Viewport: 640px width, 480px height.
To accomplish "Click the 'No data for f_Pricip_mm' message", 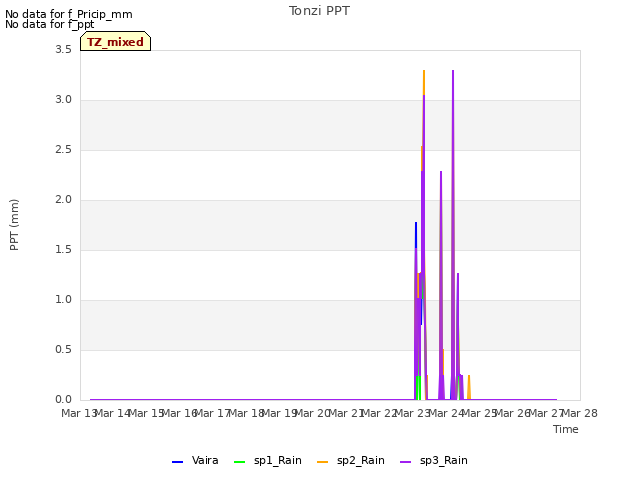I will click(69, 14).
